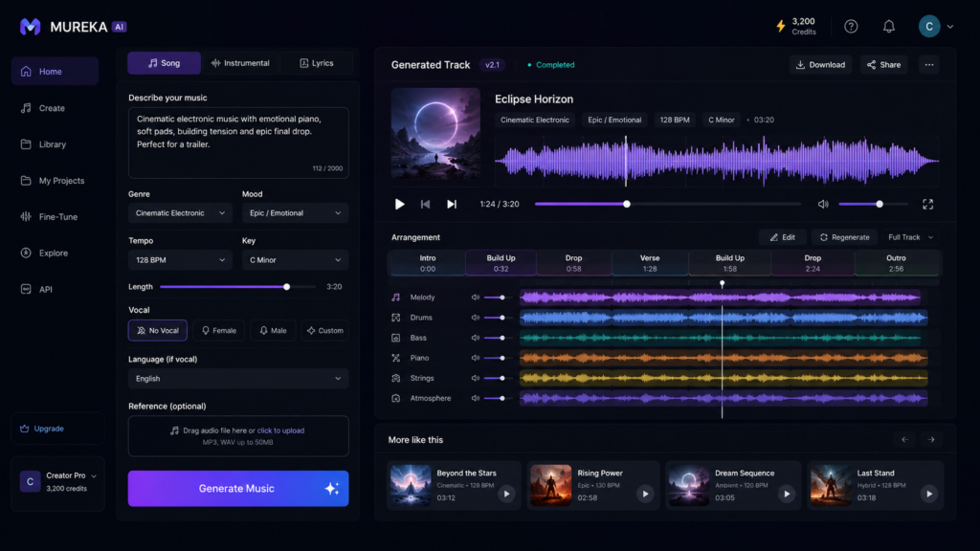Play Rising Power suggestion
980x551 pixels.
645,495
